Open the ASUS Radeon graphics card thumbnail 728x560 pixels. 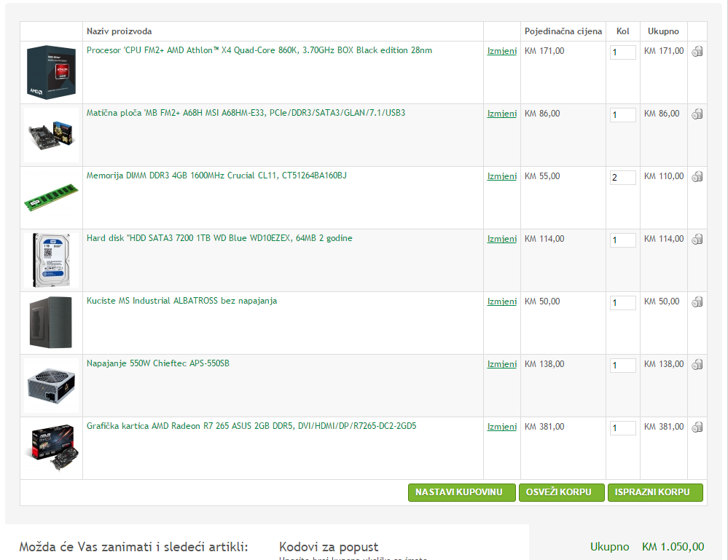(51, 448)
